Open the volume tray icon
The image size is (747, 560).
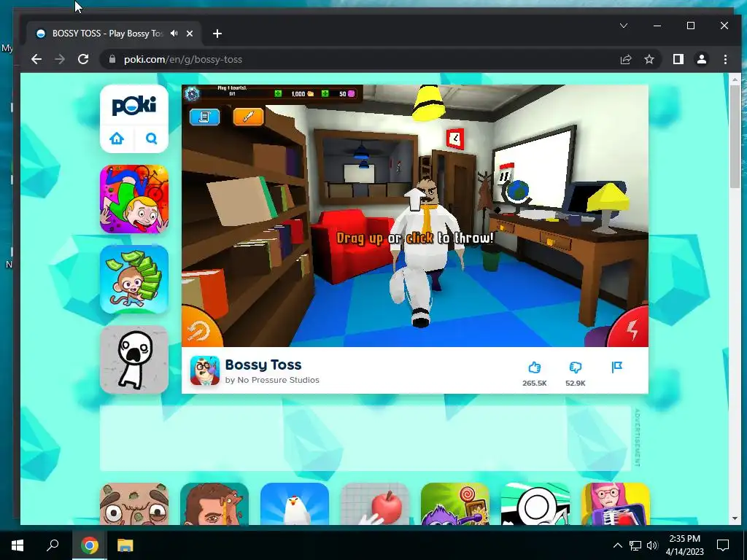click(652, 545)
